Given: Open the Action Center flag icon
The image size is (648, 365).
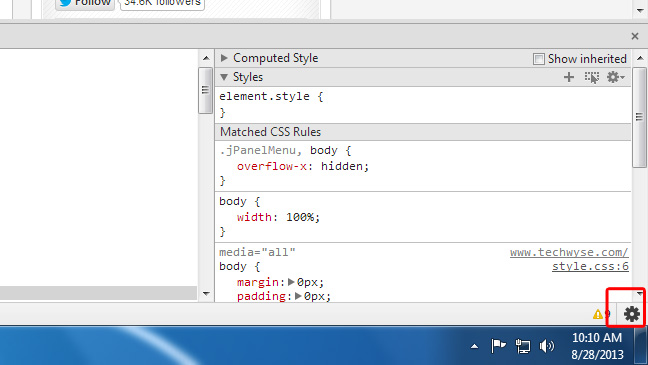Looking at the screenshot, I should point(498,346).
